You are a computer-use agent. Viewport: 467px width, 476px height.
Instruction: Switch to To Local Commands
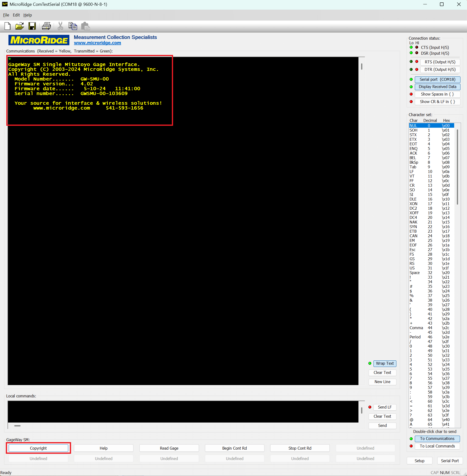437,446
